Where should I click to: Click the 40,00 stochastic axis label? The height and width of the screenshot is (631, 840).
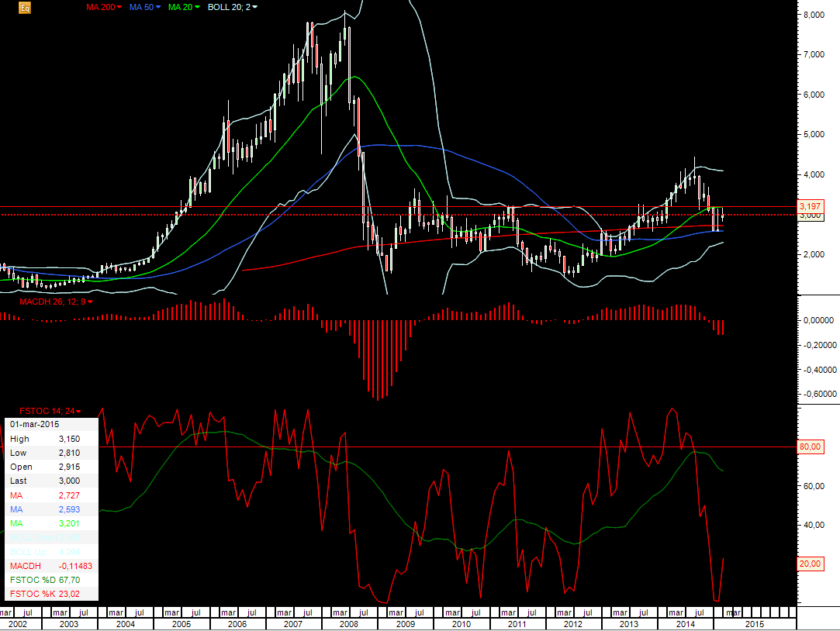[x=813, y=525]
